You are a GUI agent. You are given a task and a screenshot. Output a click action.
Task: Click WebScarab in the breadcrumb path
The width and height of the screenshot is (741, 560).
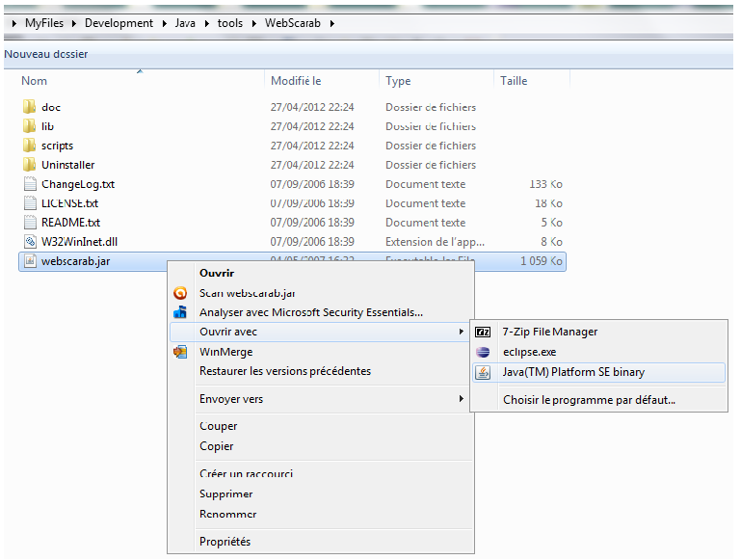293,23
